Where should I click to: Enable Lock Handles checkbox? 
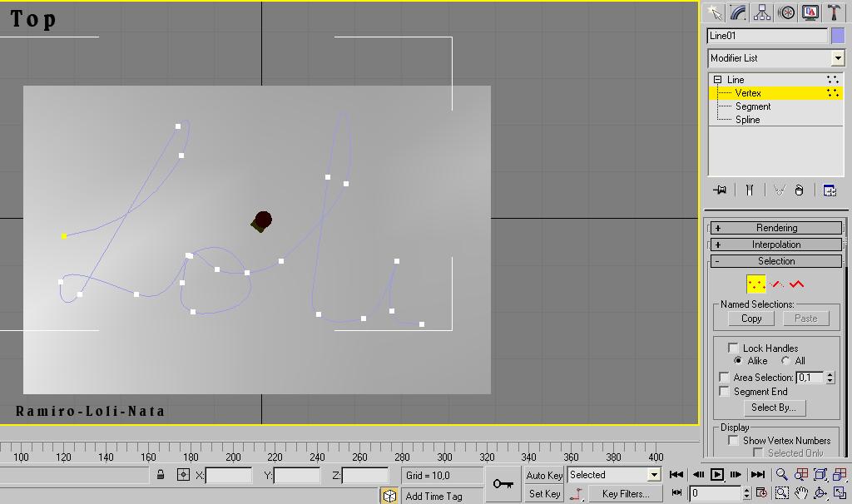[x=733, y=348]
